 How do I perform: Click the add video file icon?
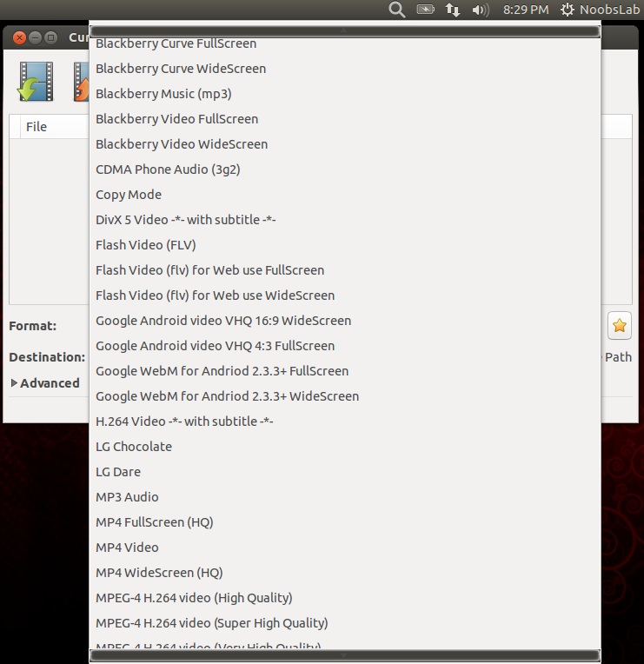[x=36, y=82]
